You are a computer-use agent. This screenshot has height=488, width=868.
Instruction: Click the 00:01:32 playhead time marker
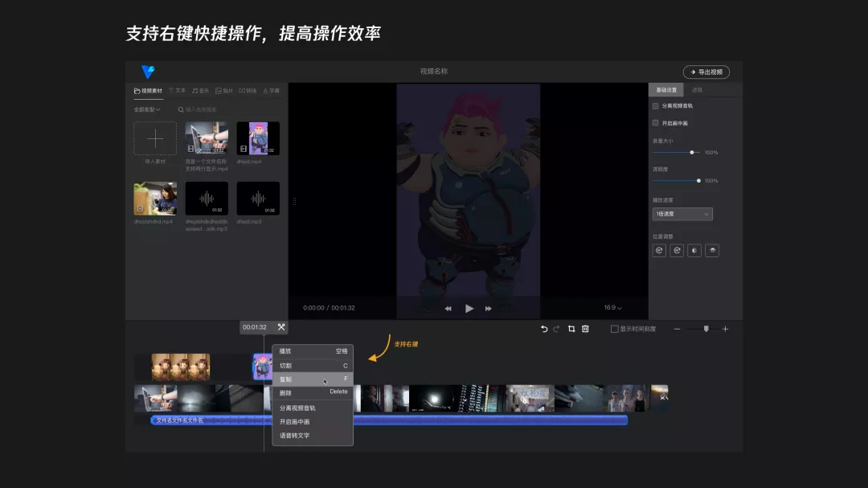(x=255, y=327)
